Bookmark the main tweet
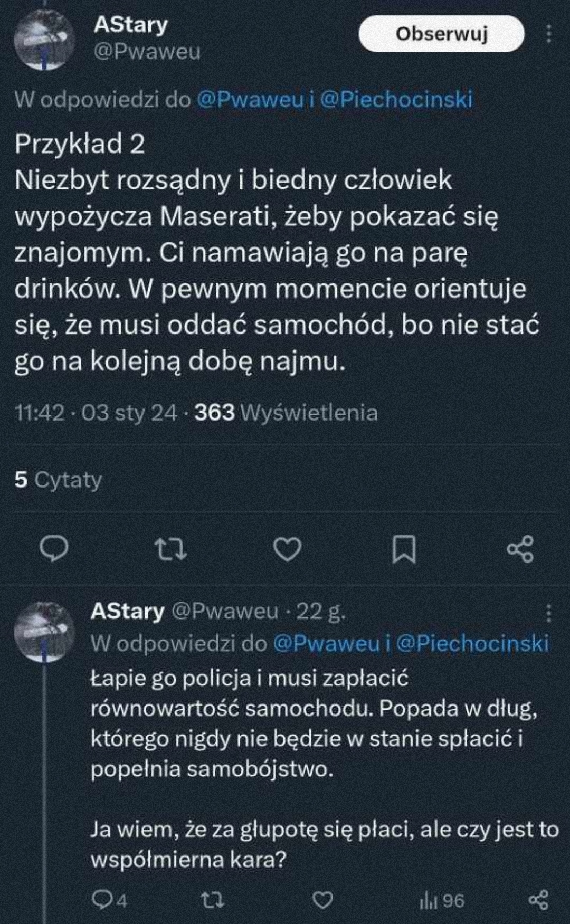This screenshot has height=924, width=570. tap(404, 550)
